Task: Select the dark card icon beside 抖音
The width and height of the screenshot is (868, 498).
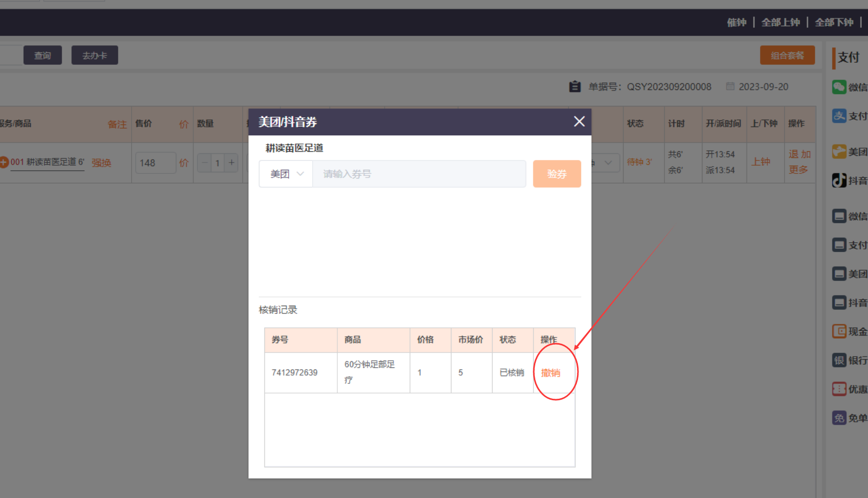Action: [839, 303]
